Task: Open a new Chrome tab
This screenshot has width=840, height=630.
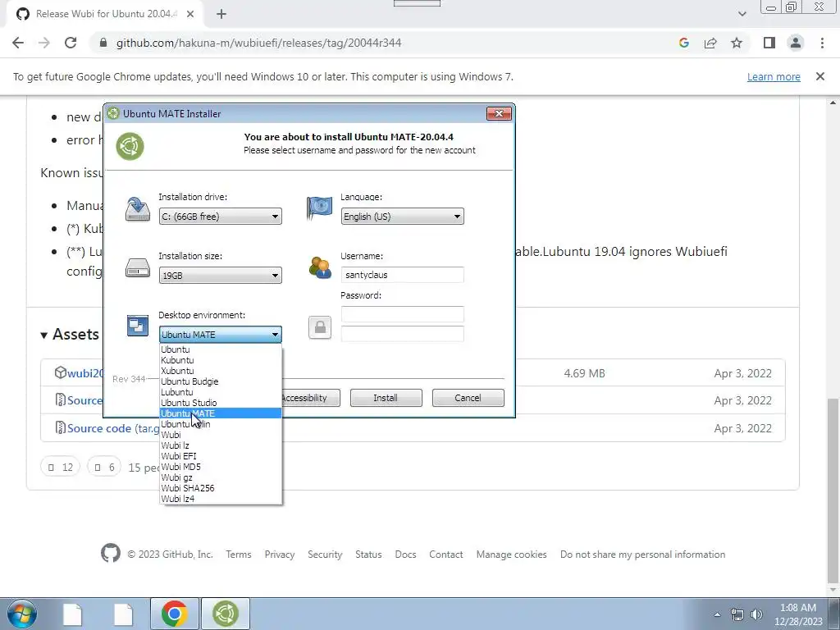Action: 221,15
